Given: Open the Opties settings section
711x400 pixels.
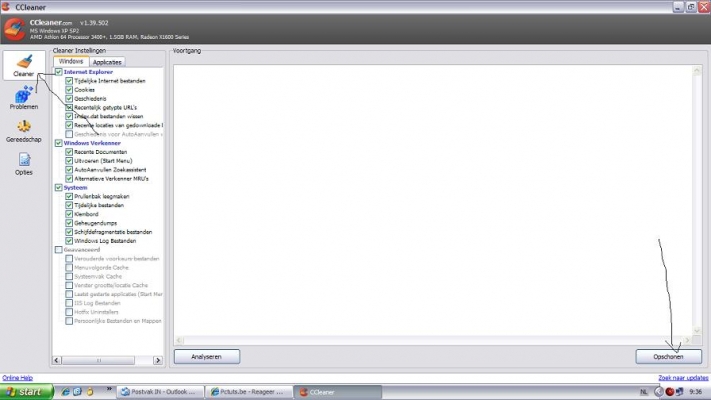Looking at the screenshot, I should pyautogui.click(x=24, y=164).
